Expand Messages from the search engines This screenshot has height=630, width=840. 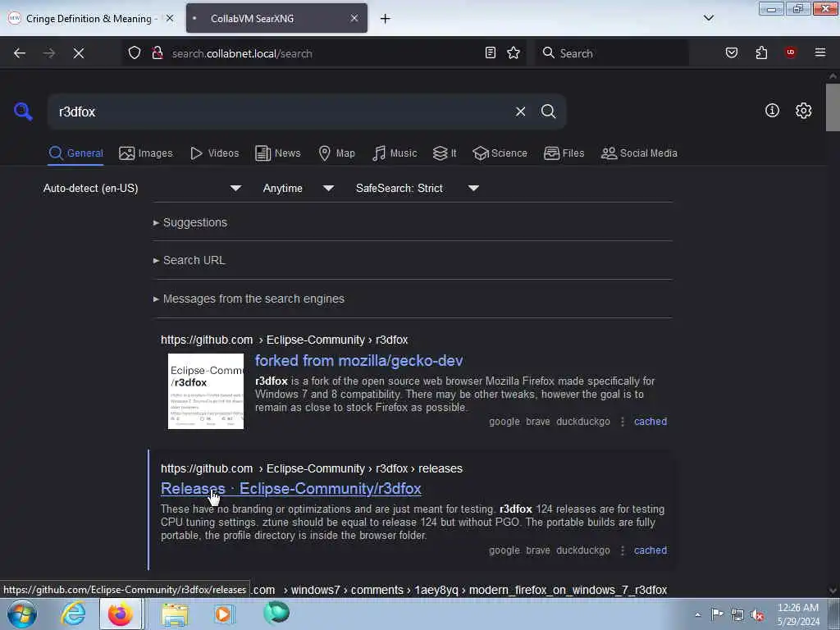tap(249, 299)
